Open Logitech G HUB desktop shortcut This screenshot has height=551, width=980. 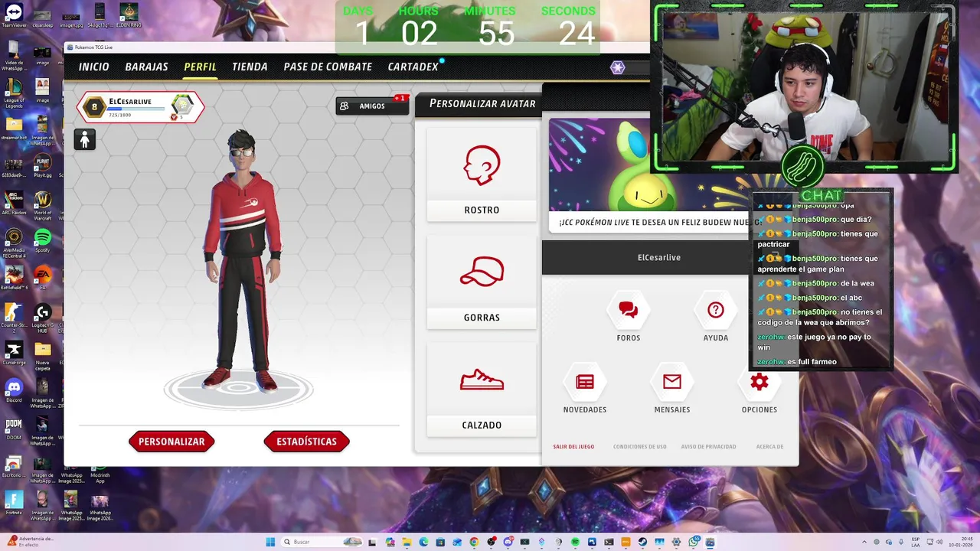pos(42,316)
